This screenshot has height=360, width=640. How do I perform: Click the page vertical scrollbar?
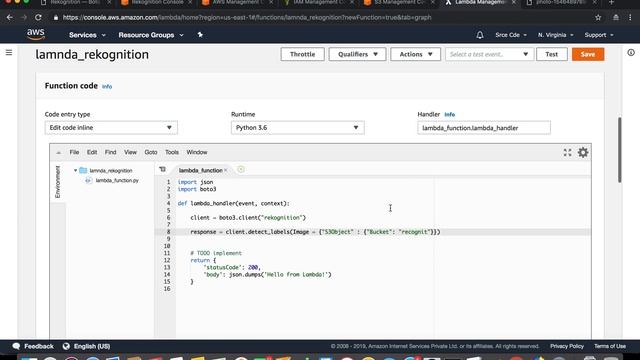(620, 150)
